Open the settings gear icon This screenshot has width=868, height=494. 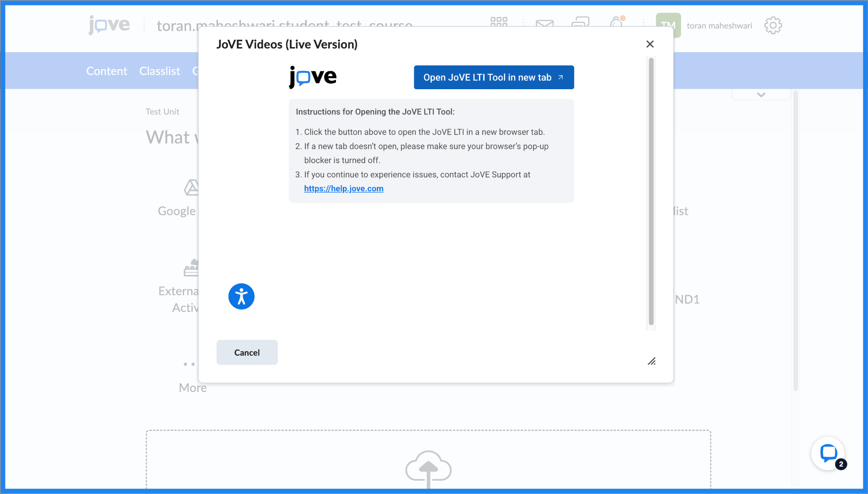[773, 26]
